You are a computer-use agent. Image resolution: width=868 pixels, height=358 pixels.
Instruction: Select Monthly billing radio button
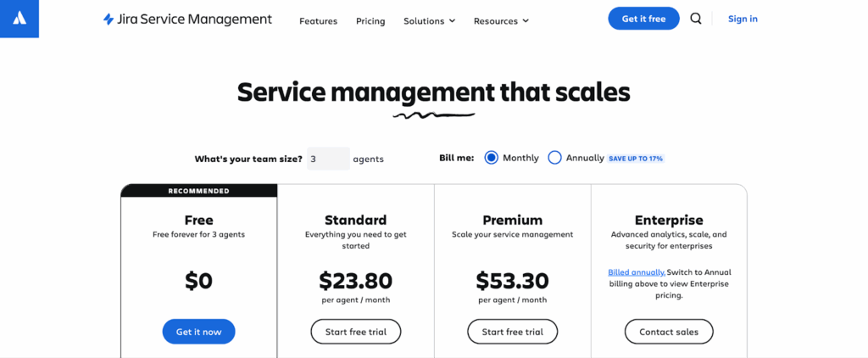[491, 158]
